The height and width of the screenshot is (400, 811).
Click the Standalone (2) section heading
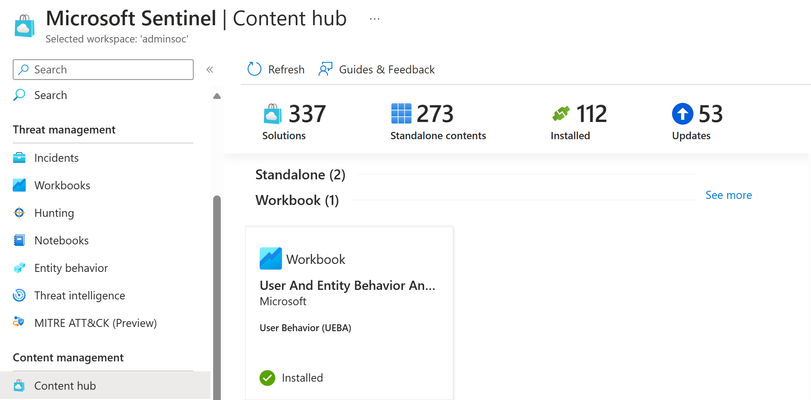pos(300,175)
